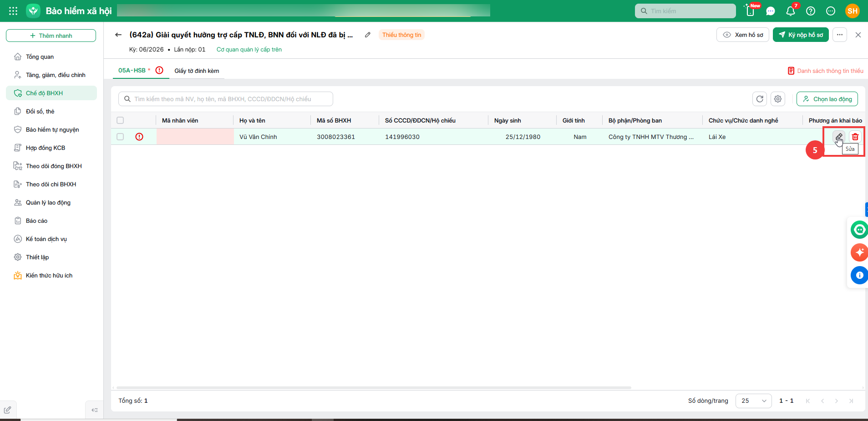Jump to the last page
This screenshot has width=868, height=421.
click(x=851, y=401)
